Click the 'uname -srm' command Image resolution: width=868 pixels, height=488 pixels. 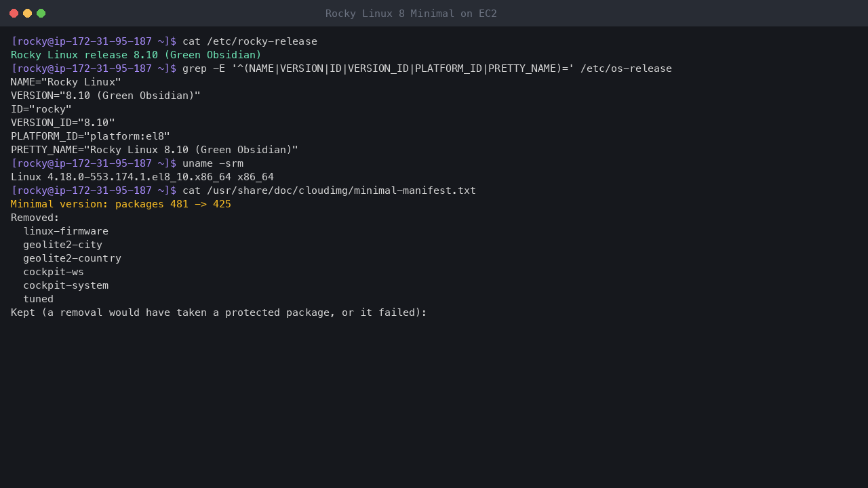(x=213, y=163)
